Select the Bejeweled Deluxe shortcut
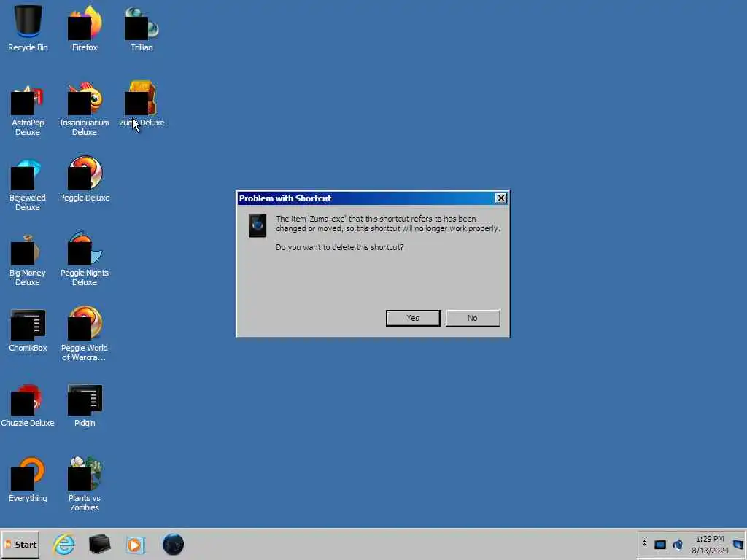Screen dimensions: 747x560 pos(28,184)
